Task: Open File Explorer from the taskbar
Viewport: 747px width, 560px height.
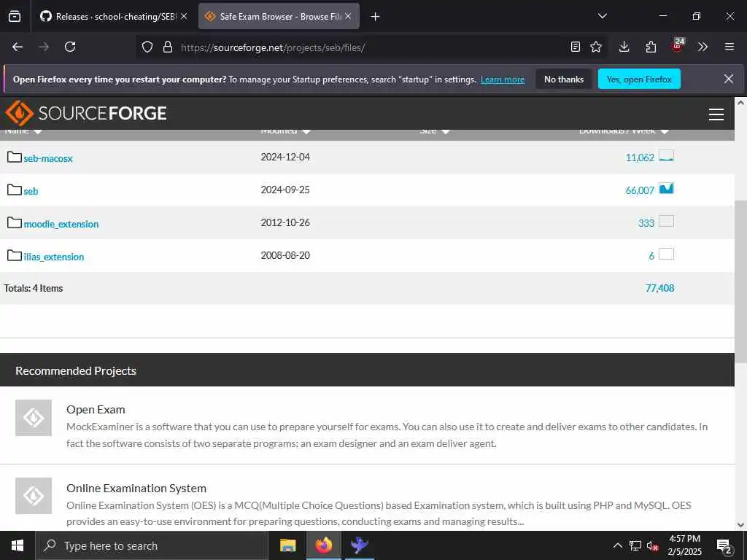Action: tap(287, 545)
